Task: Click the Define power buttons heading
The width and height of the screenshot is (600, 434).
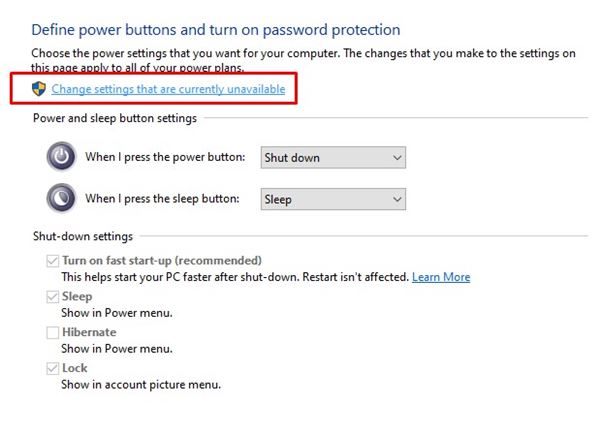Action: [x=216, y=30]
